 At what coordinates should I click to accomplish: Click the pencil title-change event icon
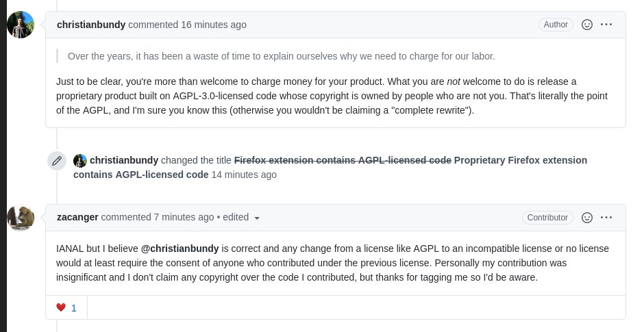(57, 160)
